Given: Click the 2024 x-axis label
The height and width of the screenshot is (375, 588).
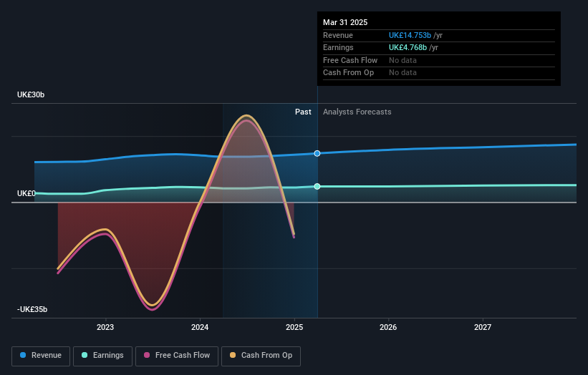Looking at the screenshot, I should pyautogui.click(x=200, y=327).
